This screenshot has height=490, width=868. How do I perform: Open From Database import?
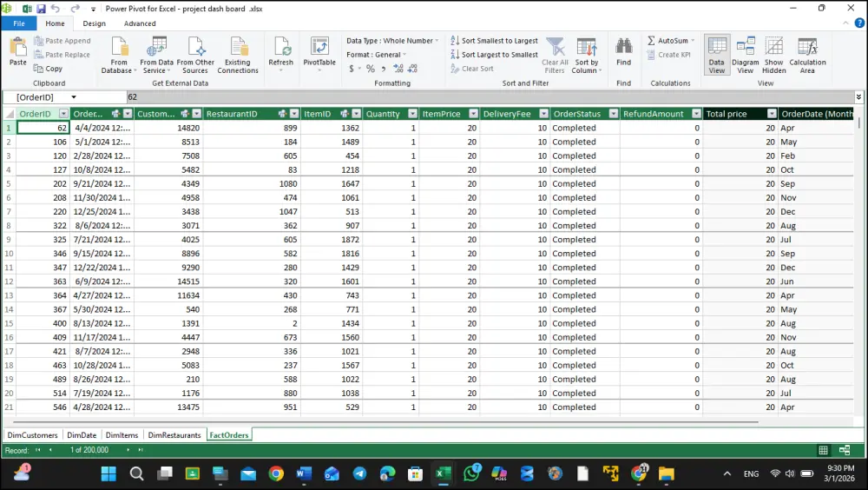pyautogui.click(x=119, y=55)
